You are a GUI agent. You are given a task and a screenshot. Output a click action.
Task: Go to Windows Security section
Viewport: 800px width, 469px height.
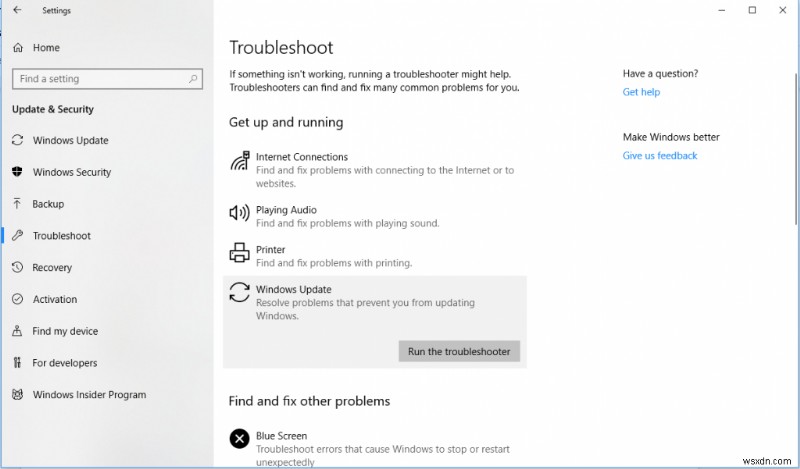tap(71, 172)
